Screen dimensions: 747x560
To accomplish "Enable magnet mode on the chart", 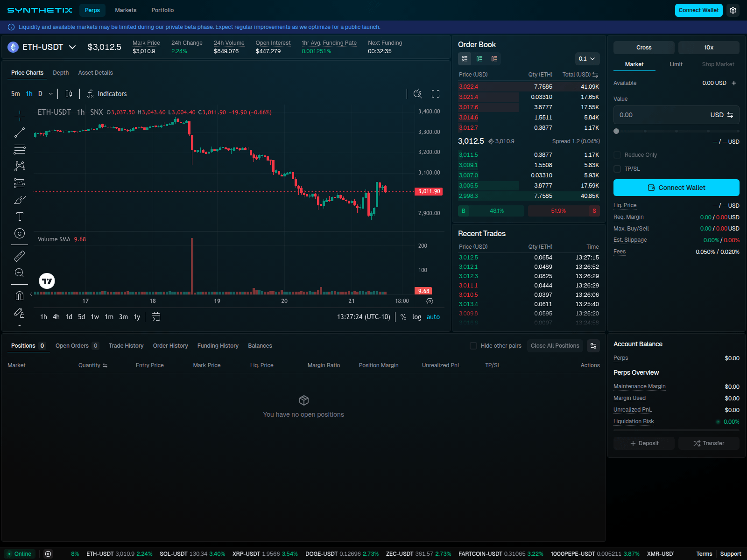I will (x=19, y=295).
